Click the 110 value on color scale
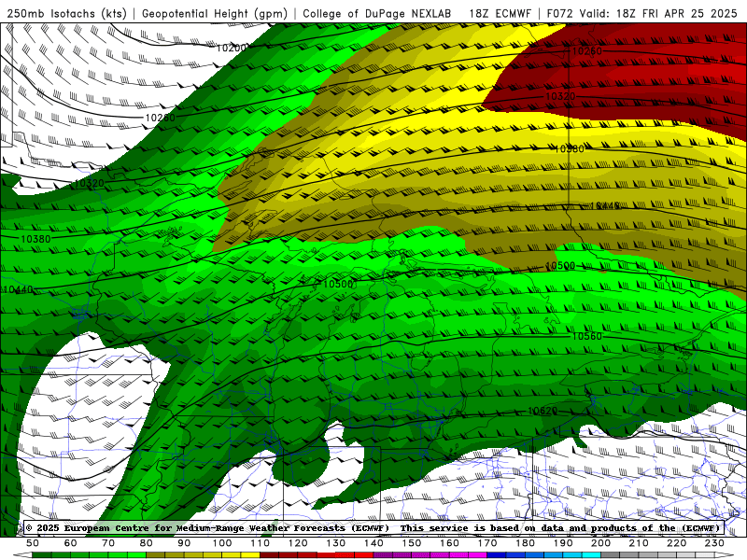 261,543
